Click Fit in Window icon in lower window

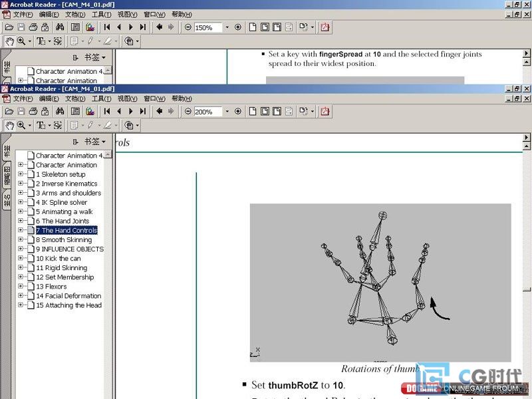pos(265,111)
